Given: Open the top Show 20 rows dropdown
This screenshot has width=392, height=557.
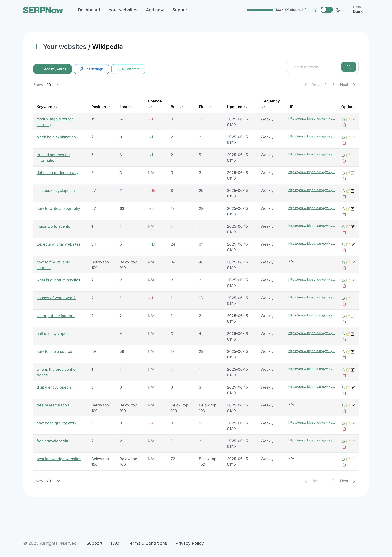Looking at the screenshot, I should 53,85.
